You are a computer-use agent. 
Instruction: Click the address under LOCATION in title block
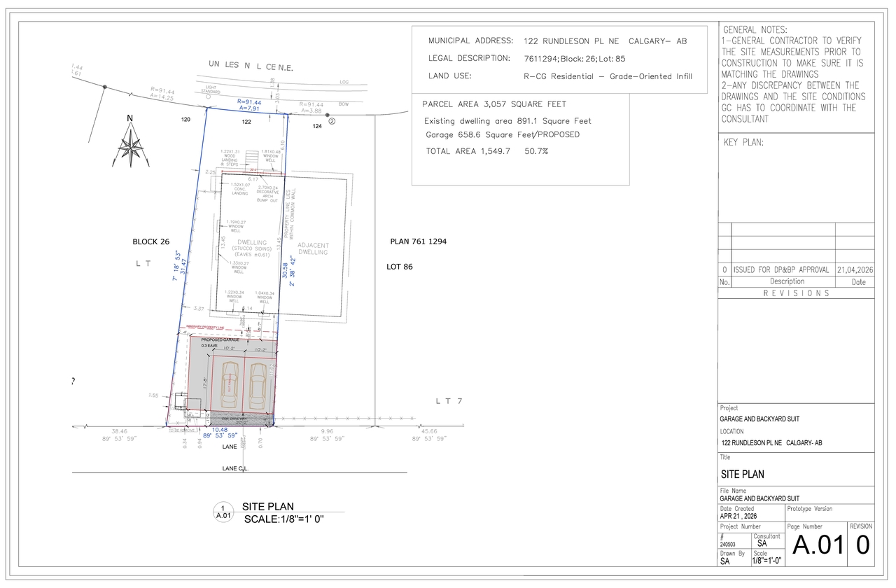tap(772, 444)
